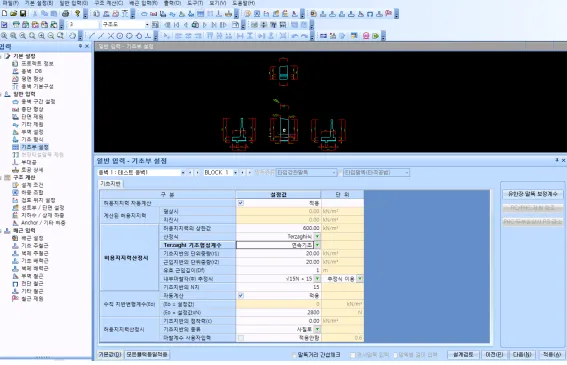
Task: Click the 배근 설정 tree icon
Action: point(15,238)
